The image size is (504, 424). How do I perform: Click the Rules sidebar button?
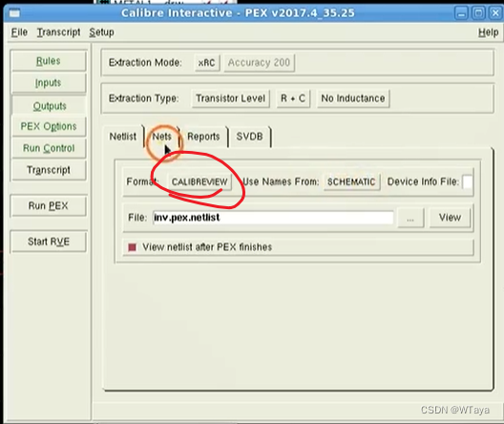[x=49, y=61]
